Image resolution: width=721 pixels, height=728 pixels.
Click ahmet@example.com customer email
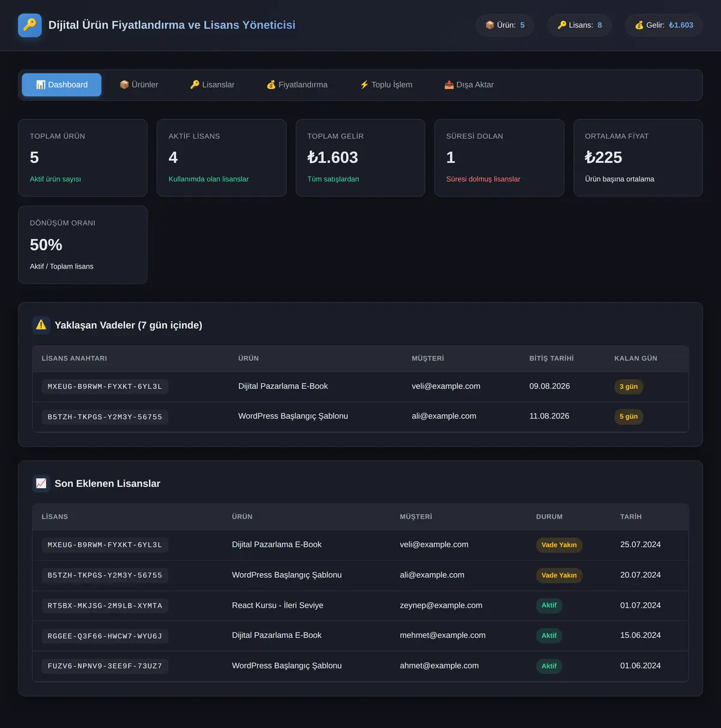tap(439, 665)
